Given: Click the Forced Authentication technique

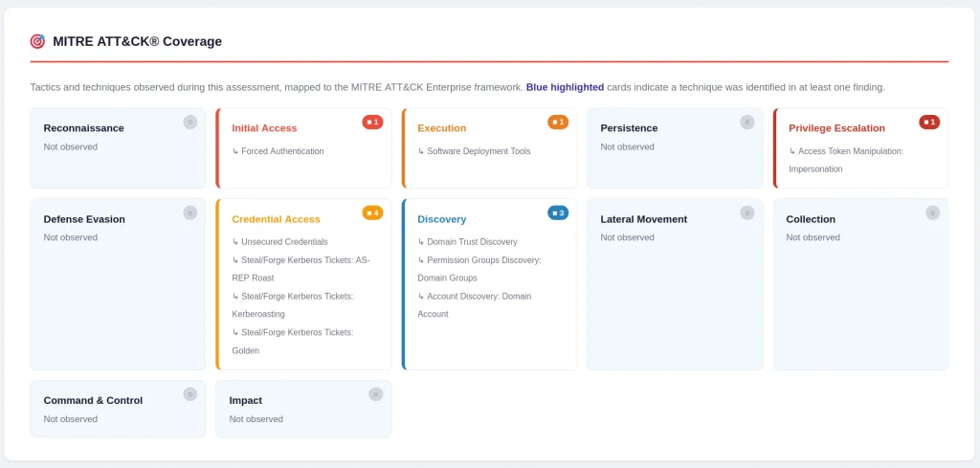Looking at the screenshot, I should (278, 151).
